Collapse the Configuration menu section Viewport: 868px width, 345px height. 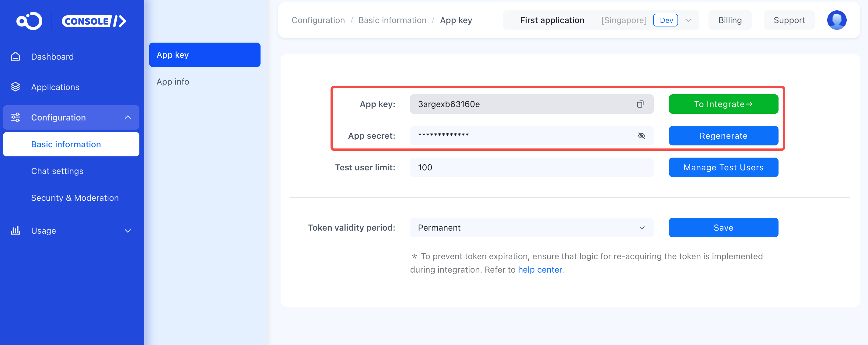(x=128, y=117)
